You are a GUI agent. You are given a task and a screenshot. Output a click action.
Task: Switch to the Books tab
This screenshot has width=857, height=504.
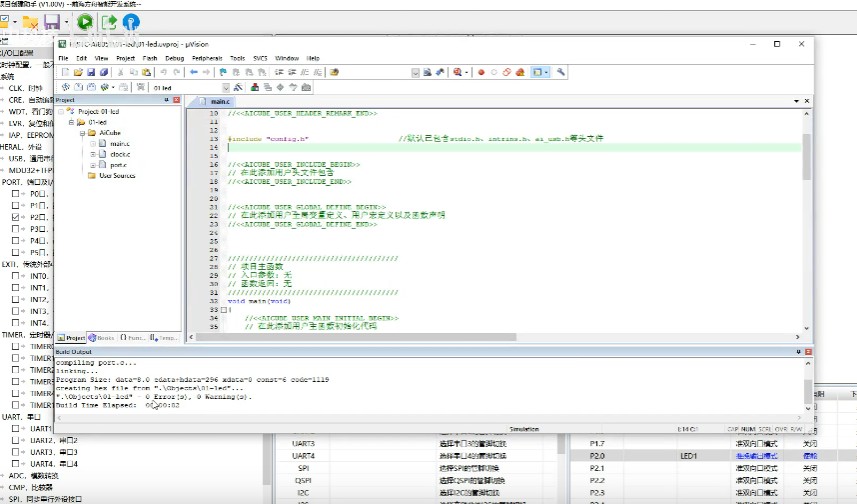coord(103,338)
